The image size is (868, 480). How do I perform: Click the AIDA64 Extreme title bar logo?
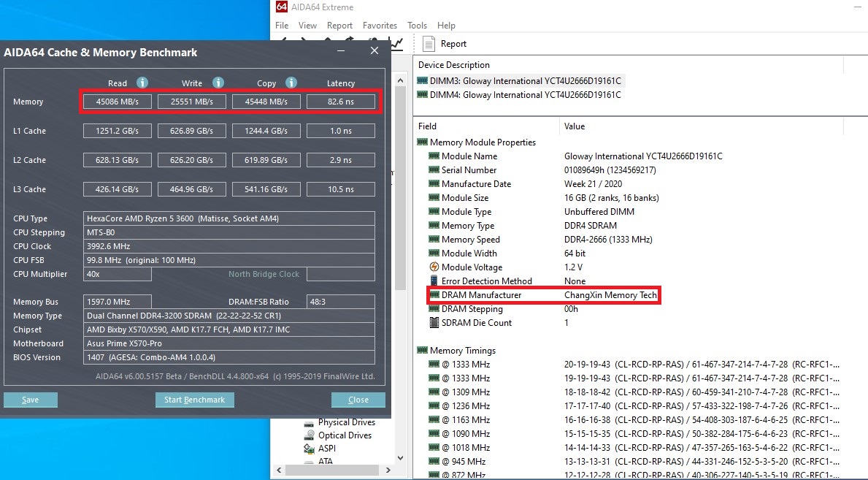(282, 7)
